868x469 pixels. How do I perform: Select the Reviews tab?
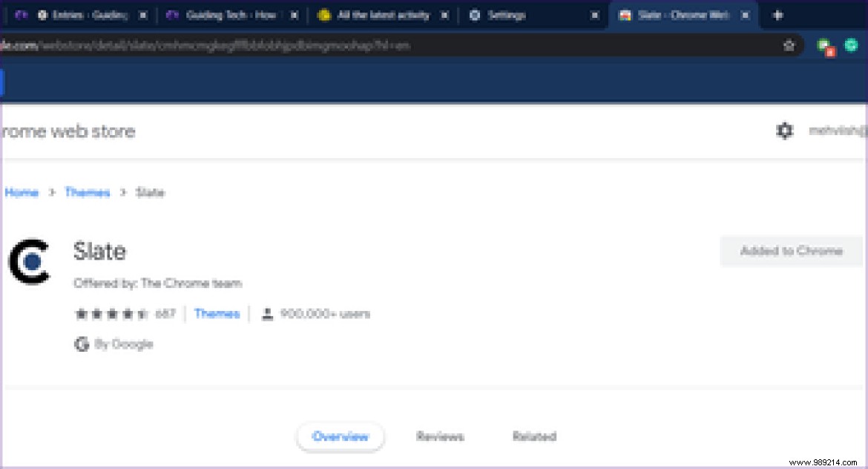[x=440, y=436]
